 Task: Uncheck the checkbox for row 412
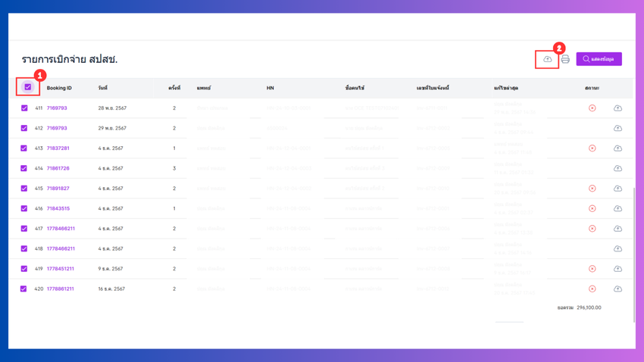point(24,128)
